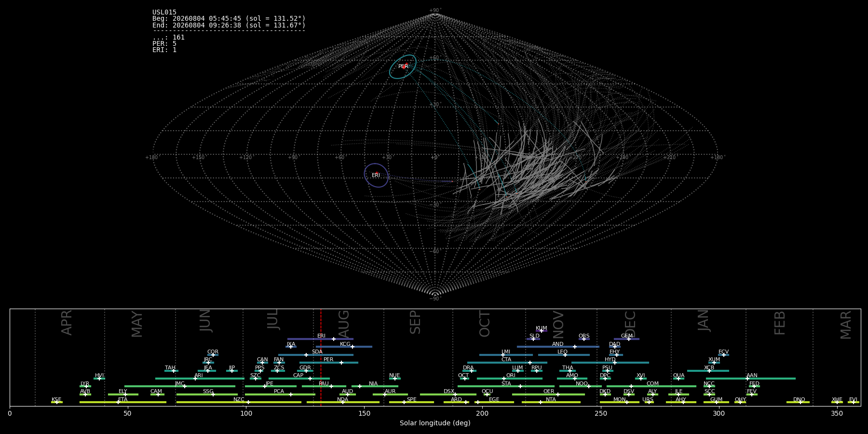Click the EVI shower label
This screenshot has height=434, width=868.
point(853,400)
